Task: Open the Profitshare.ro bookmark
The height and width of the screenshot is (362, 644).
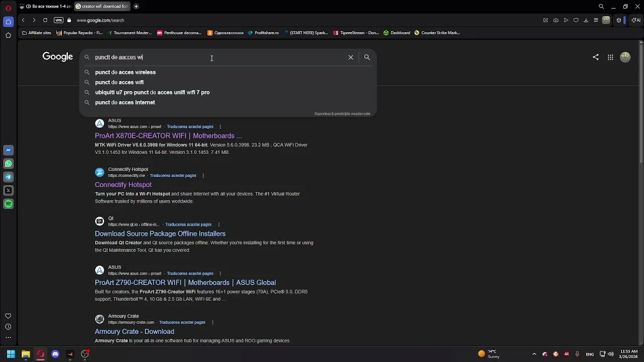Action: pos(263,33)
